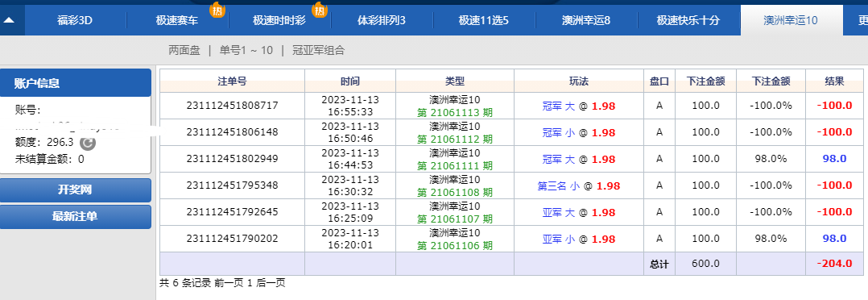
Task: Open the 单号1 ~ 10 sub-menu link
Action: [246, 51]
